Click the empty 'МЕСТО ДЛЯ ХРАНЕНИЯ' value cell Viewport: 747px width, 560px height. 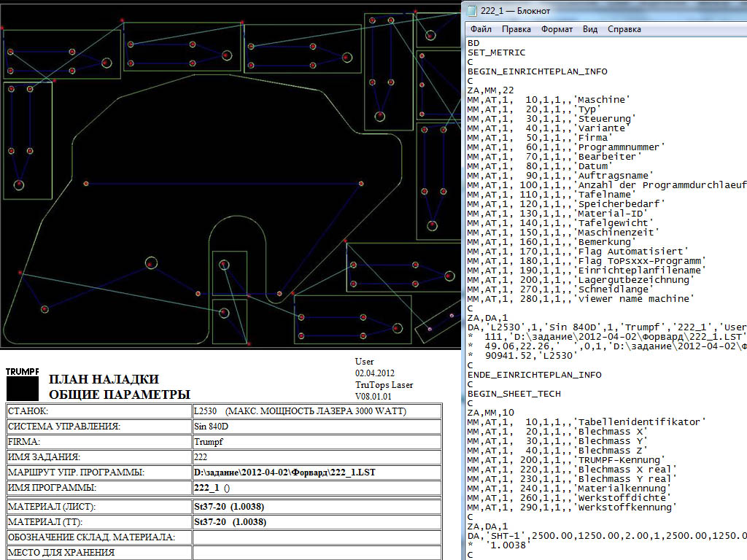317,553
